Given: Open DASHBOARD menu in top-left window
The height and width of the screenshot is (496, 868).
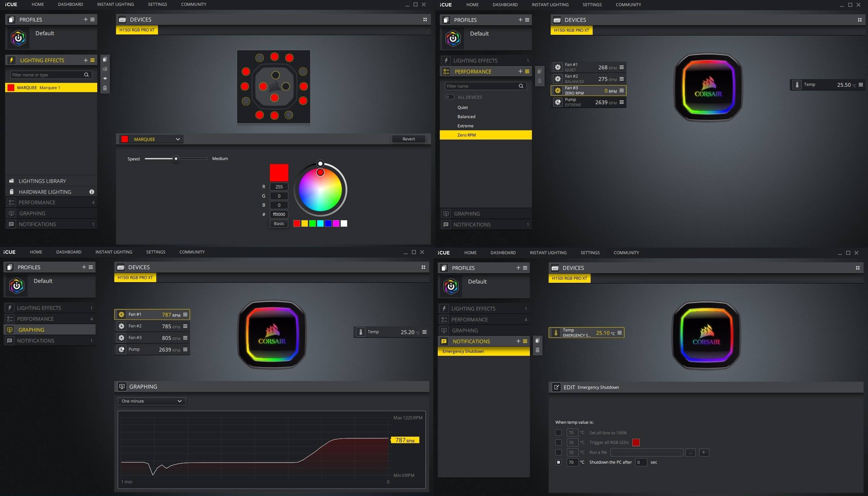Looking at the screenshot, I should pos(70,4).
